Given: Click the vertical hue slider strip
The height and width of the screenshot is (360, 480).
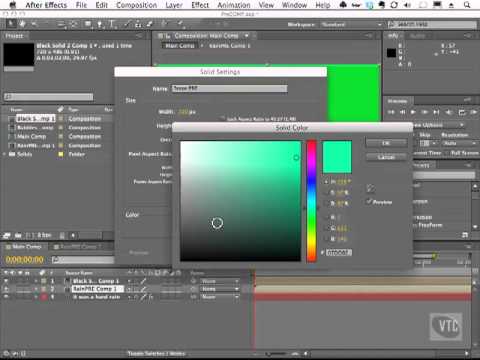Looking at the screenshot, I should 312,201.
